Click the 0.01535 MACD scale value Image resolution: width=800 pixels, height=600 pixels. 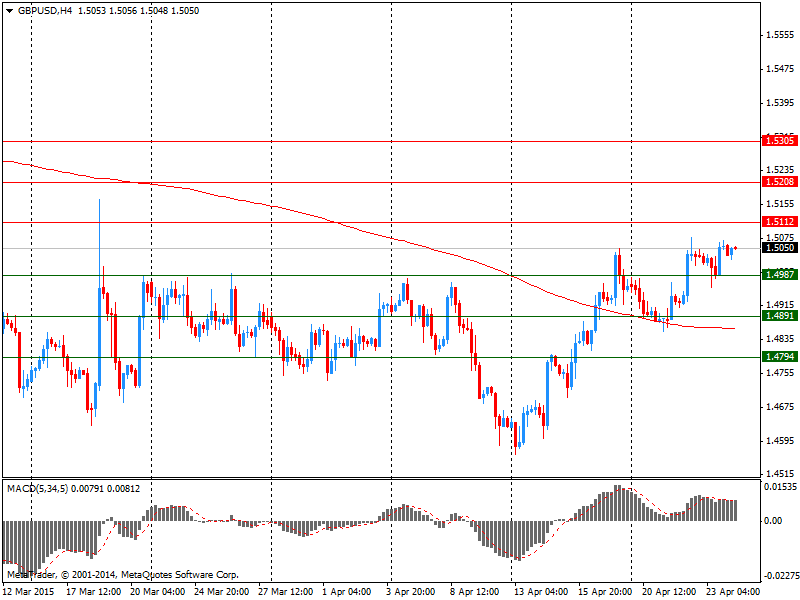click(780, 487)
